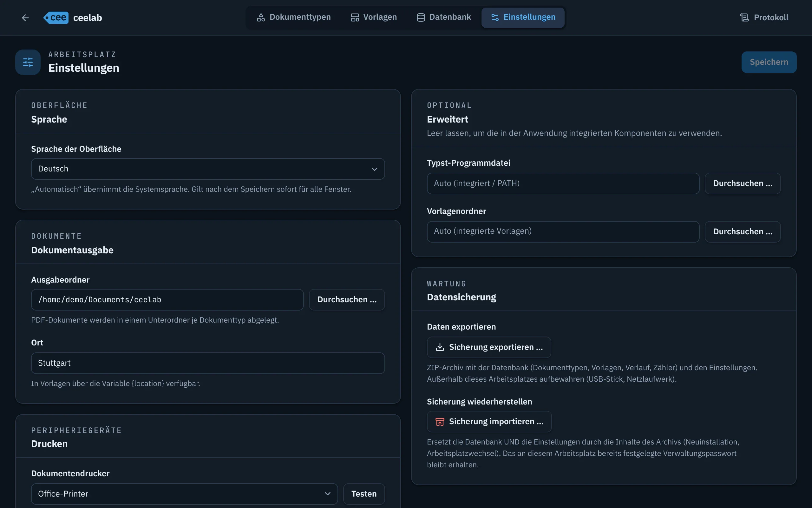Click Durchsuchen next to Vorlagenordner

pyautogui.click(x=743, y=232)
